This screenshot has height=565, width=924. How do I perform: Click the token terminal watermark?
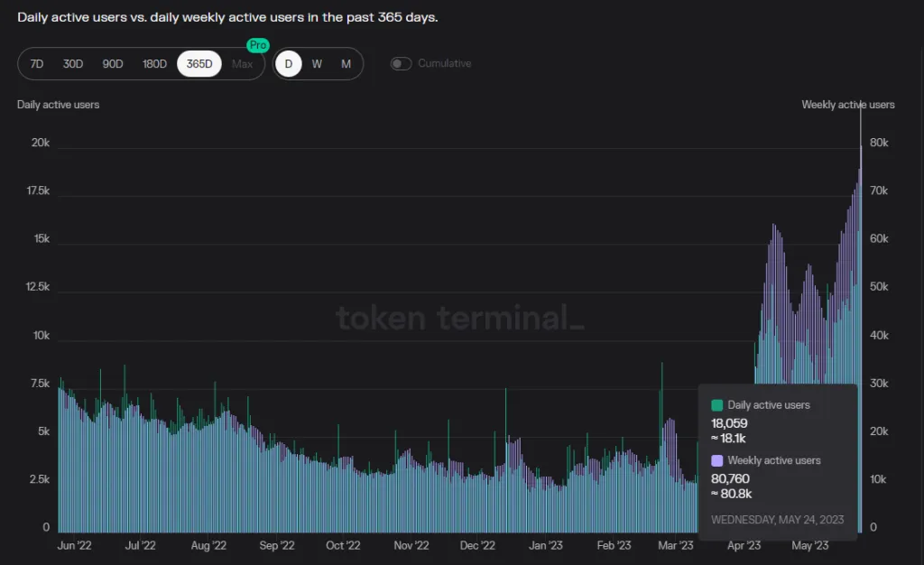tap(460, 318)
